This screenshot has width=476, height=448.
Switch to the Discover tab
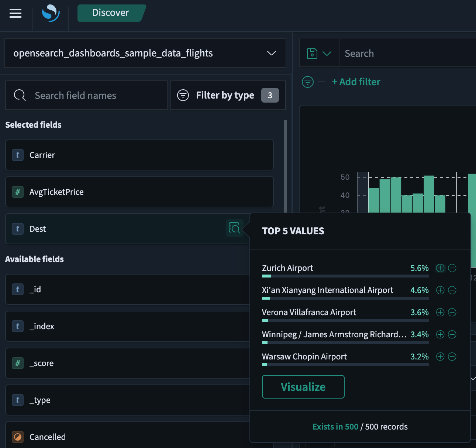coord(111,13)
